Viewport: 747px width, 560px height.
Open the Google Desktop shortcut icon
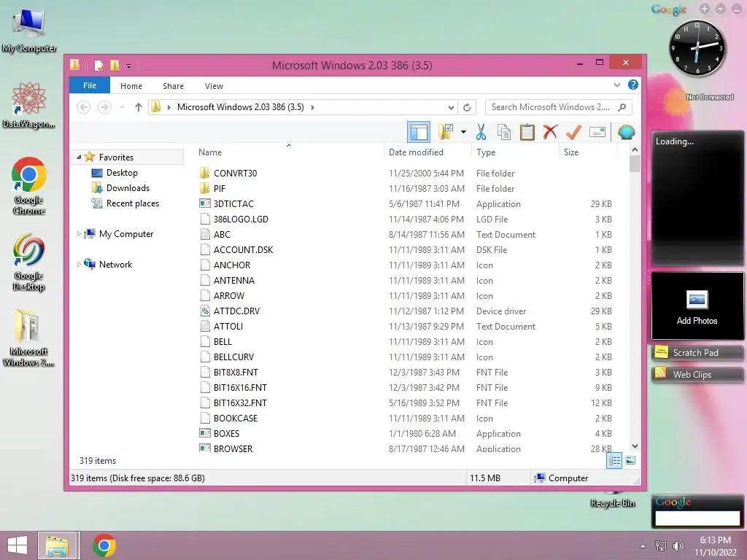point(28,262)
